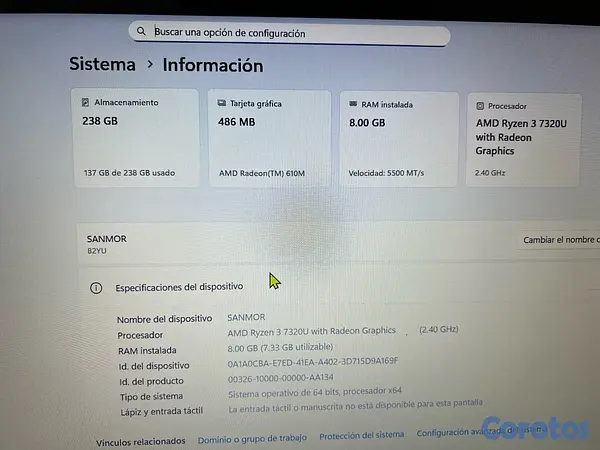600x450 pixels.
Task: Click '2.40 GHz' in Procesador card
Action: point(490,173)
